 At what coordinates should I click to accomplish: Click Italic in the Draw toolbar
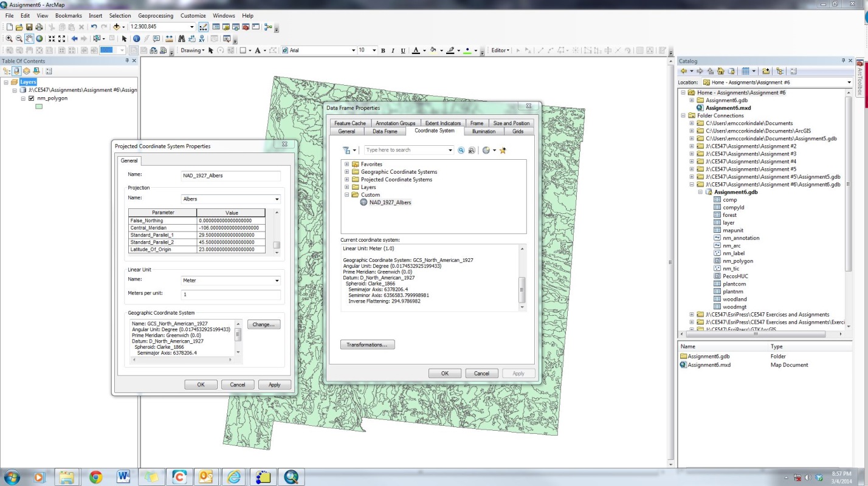click(393, 50)
